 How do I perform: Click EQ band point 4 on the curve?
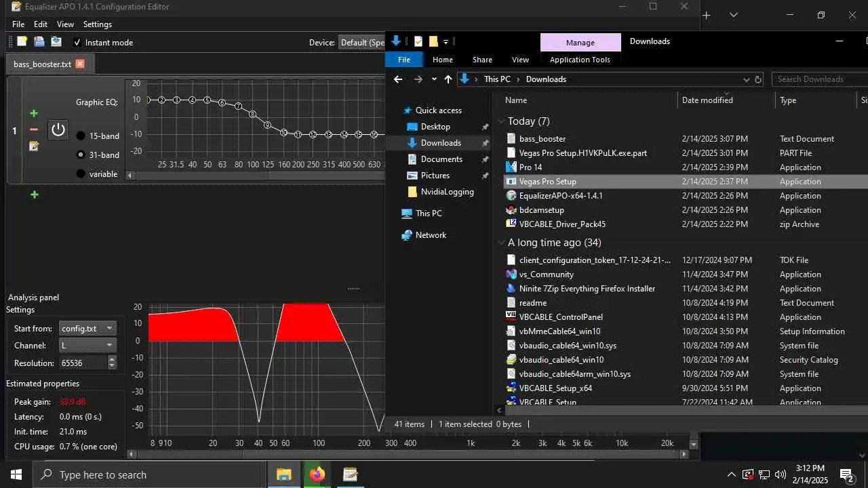coord(192,100)
